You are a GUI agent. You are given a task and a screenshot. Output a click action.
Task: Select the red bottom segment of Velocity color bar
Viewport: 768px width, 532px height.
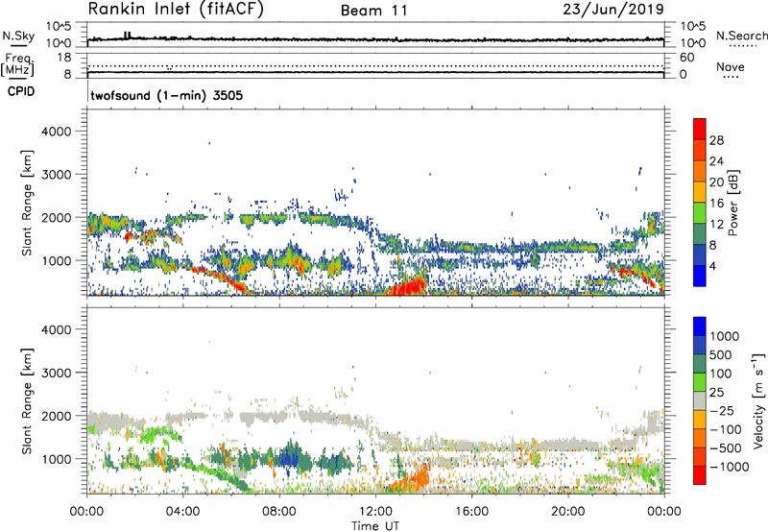pyautogui.click(x=700, y=475)
